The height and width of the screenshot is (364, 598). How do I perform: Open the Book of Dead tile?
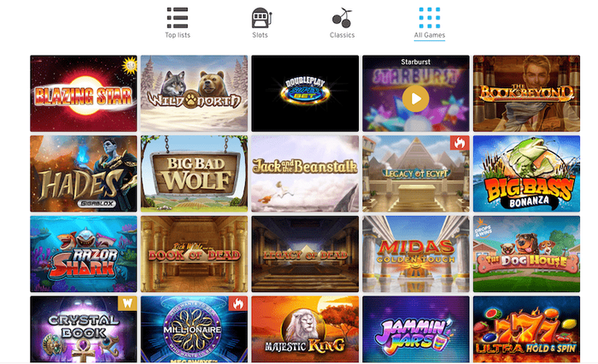click(194, 254)
